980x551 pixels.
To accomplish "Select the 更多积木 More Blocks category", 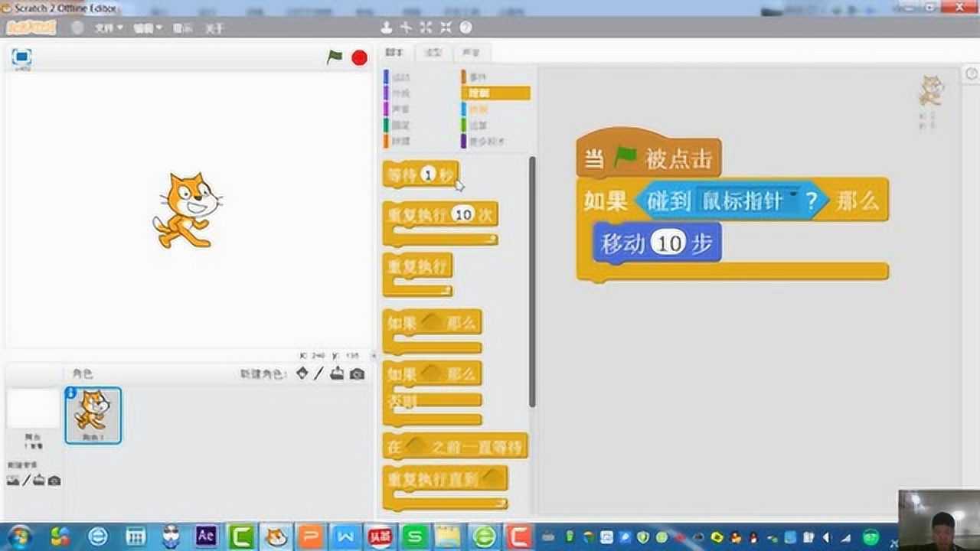I will click(x=484, y=142).
